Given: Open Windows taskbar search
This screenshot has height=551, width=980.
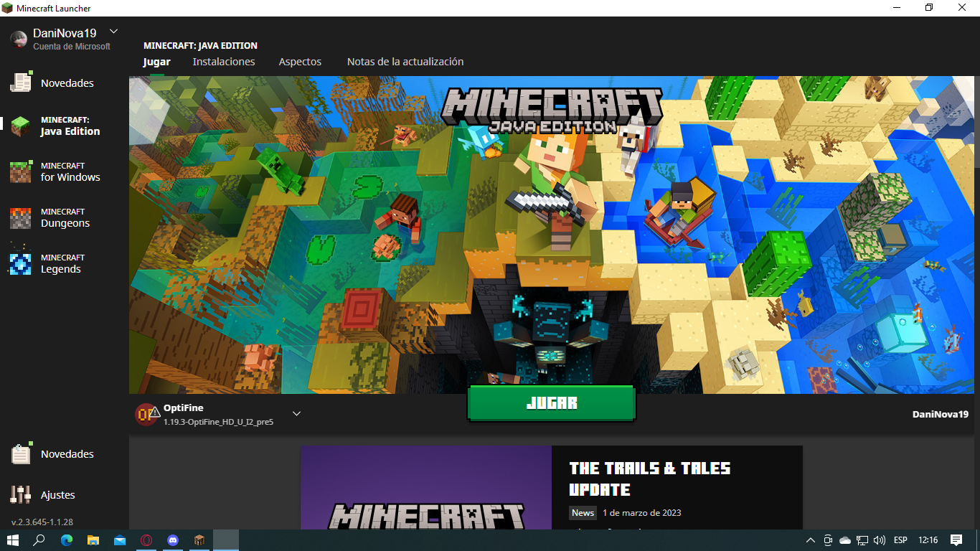Looking at the screenshot, I should pos(39,540).
